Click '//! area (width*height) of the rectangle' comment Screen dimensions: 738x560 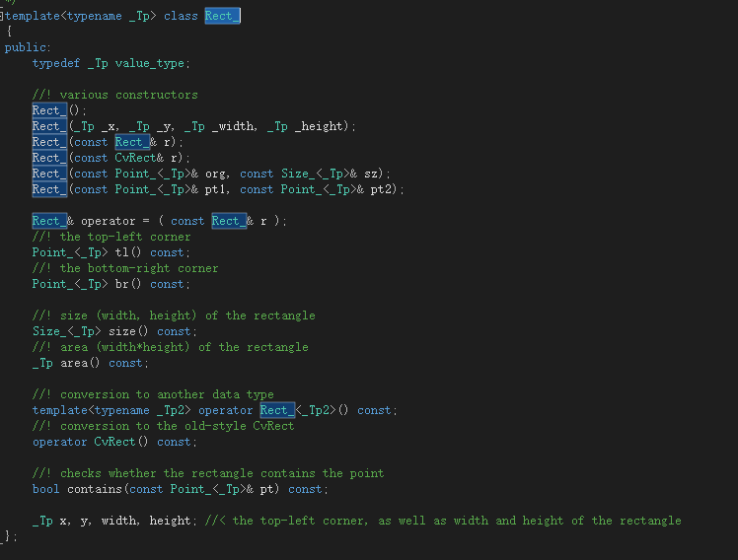coord(171,347)
